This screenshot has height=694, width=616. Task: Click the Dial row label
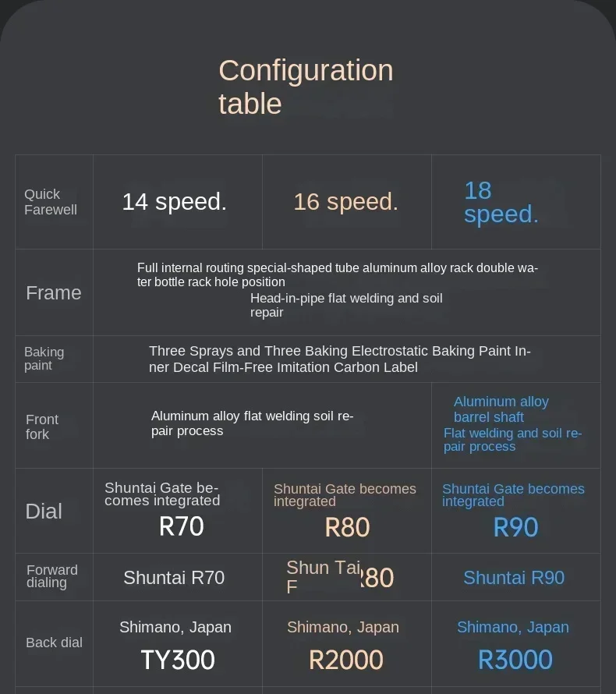pyautogui.click(x=44, y=512)
